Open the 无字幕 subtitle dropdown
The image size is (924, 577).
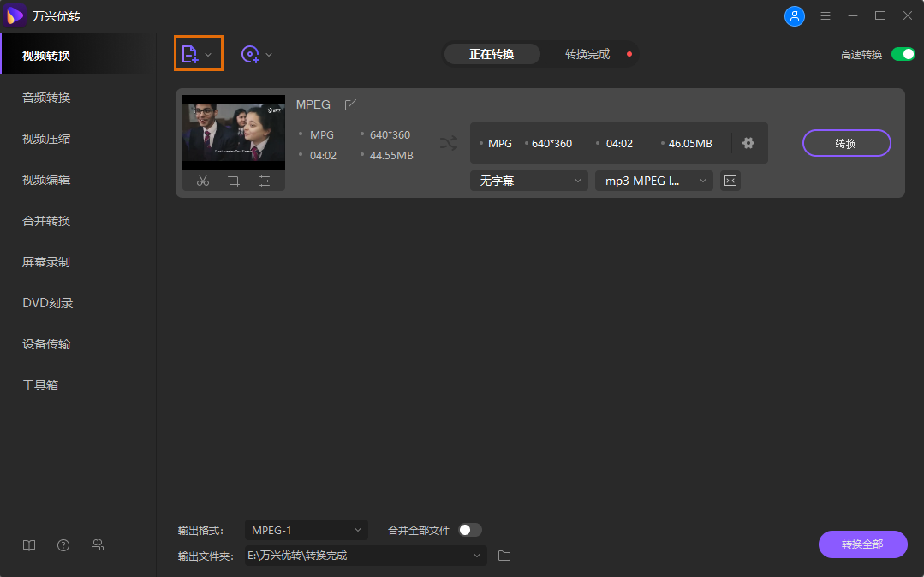(x=528, y=181)
